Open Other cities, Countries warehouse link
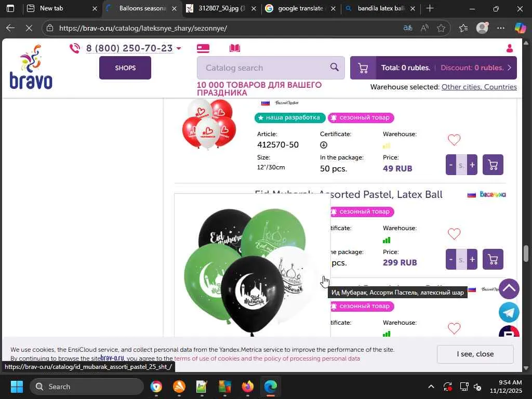This screenshot has width=532, height=399. [x=479, y=87]
